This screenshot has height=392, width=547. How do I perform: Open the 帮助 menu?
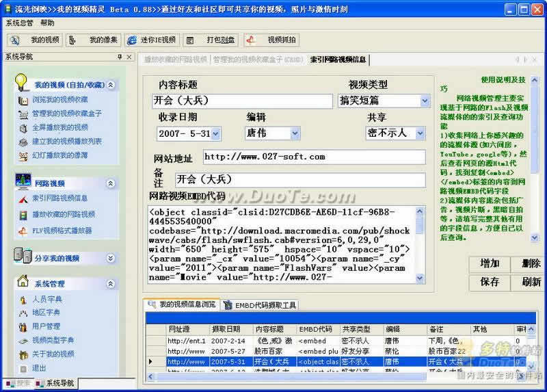tap(47, 23)
